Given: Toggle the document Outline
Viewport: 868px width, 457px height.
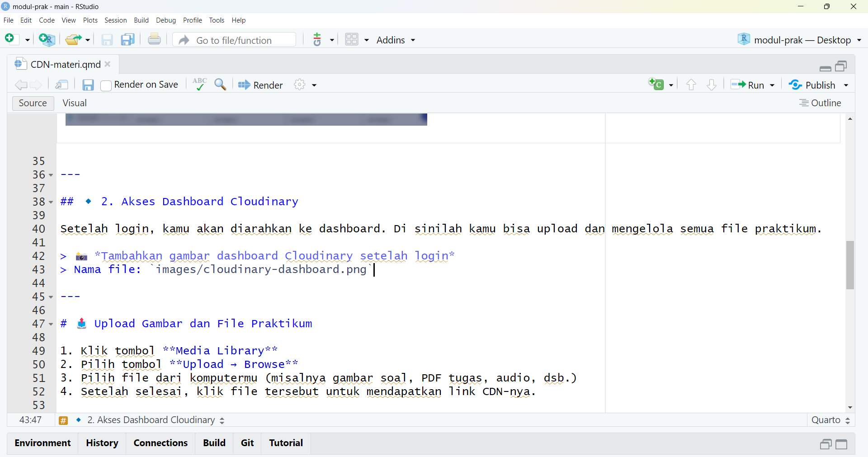Looking at the screenshot, I should (x=820, y=103).
